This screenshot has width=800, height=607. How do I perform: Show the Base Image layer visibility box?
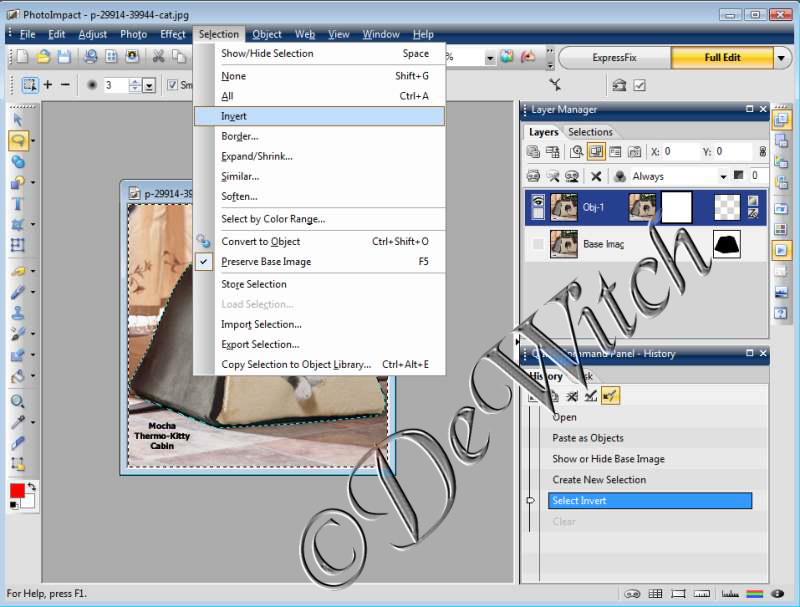click(x=538, y=244)
